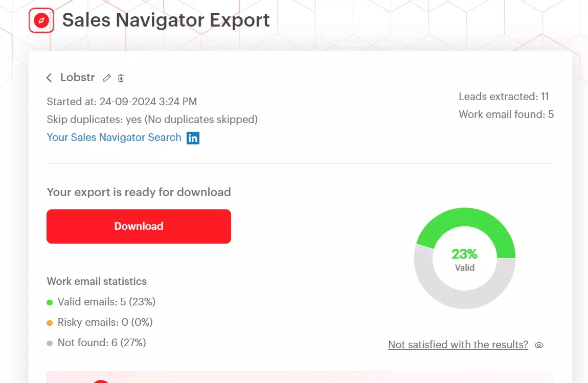Rename the export using the pencil icon
The image size is (588, 383).
pos(106,78)
